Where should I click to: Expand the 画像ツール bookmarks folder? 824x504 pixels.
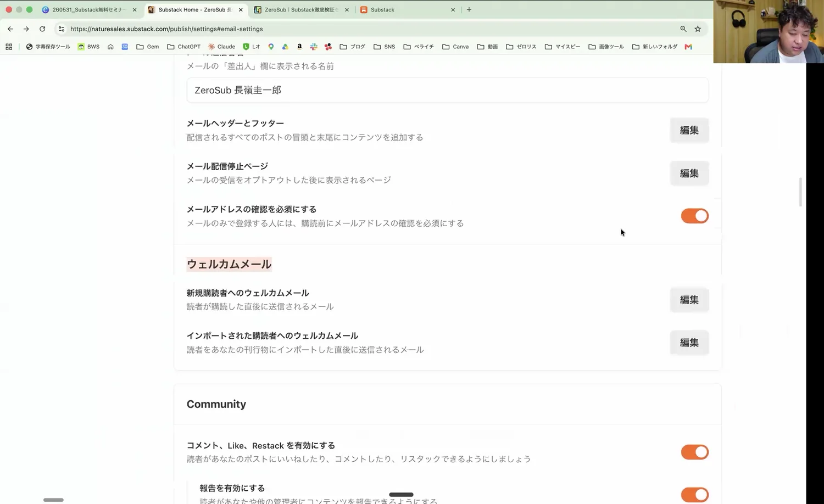pyautogui.click(x=606, y=47)
